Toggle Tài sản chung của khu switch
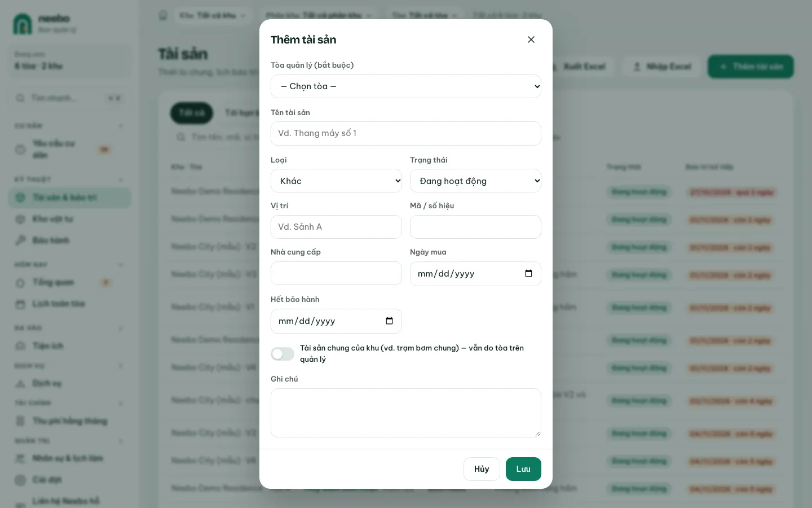Image resolution: width=812 pixels, height=508 pixels. [283, 354]
